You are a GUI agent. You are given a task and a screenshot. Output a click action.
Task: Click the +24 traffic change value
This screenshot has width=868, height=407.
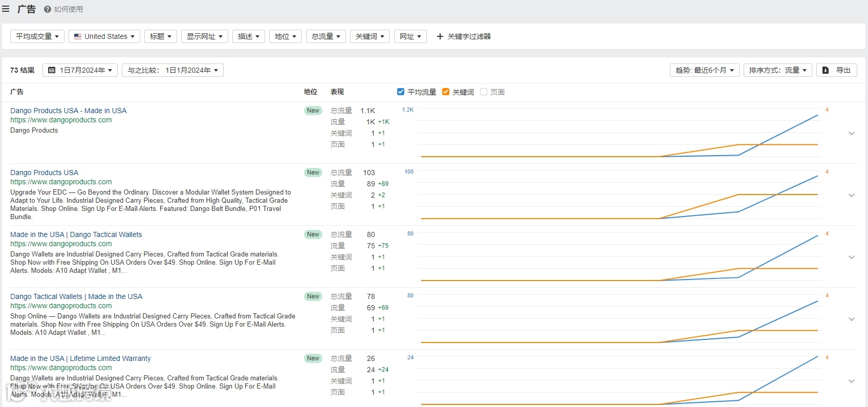383,370
